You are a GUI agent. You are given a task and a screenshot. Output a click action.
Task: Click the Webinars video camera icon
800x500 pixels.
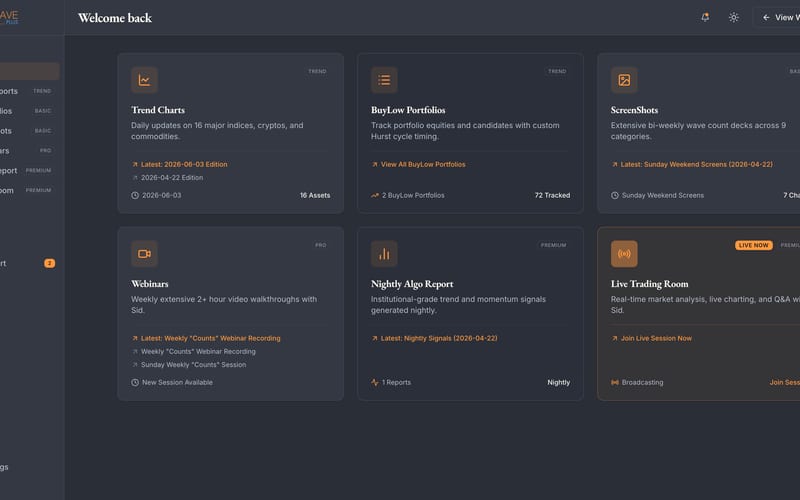[144, 254]
